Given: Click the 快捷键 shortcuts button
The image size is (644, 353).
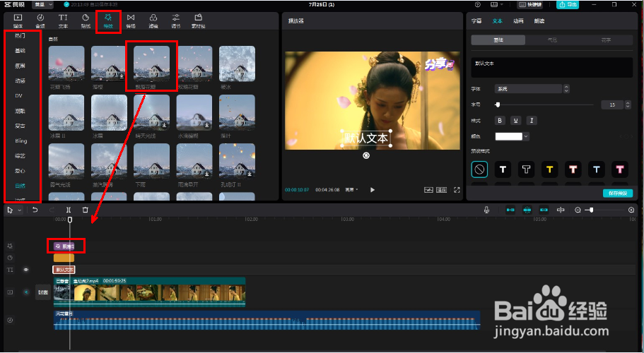Looking at the screenshot, I should pyautogui.click(x=529, y=4).
